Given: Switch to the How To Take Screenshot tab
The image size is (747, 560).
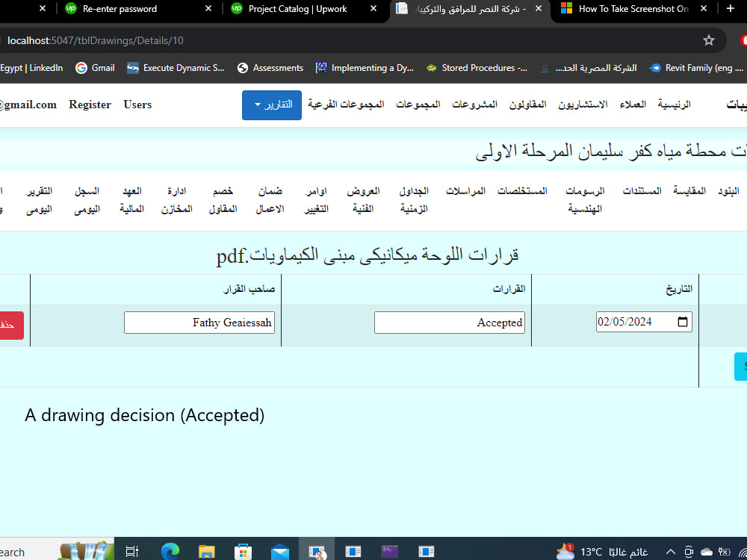Looking at the screenshot, I should (x=633, y=8).
